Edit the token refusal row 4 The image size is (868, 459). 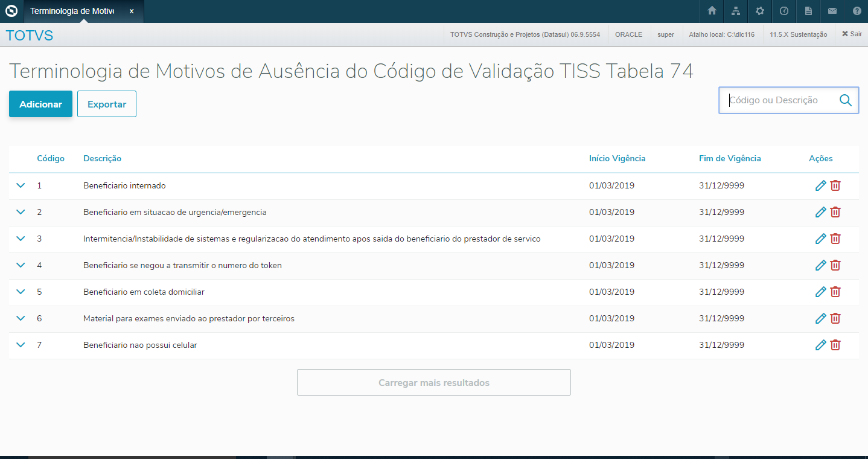[820, 265]
